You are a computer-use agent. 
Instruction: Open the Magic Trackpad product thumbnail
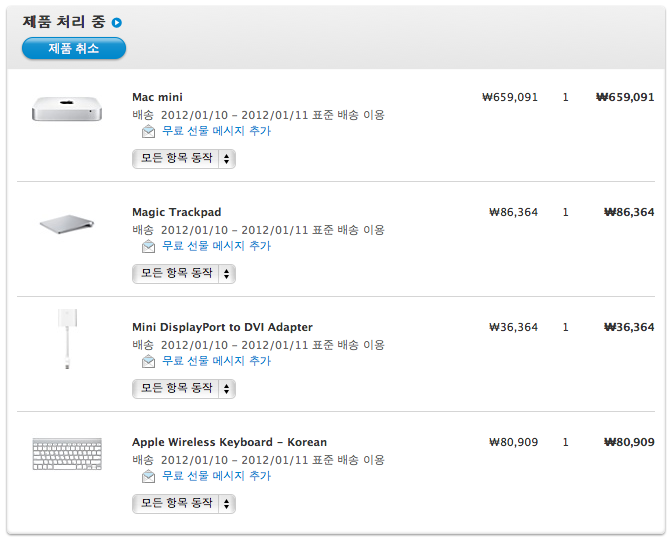(x=67, y=224)
